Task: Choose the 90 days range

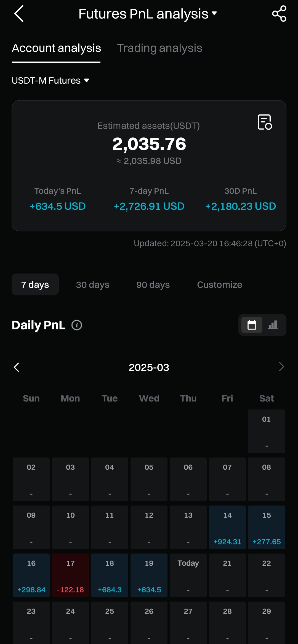Action: click(153, 284)
